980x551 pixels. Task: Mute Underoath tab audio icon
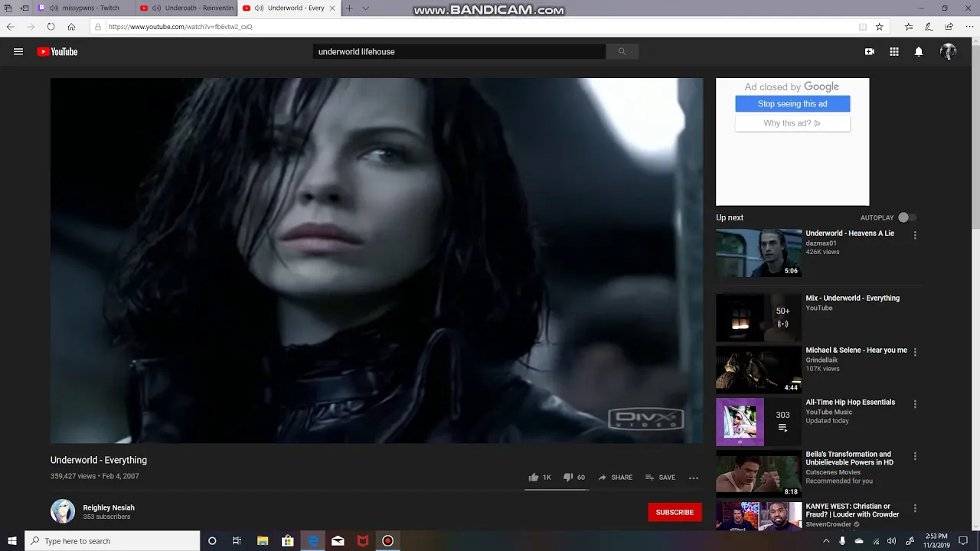point(156,8)
